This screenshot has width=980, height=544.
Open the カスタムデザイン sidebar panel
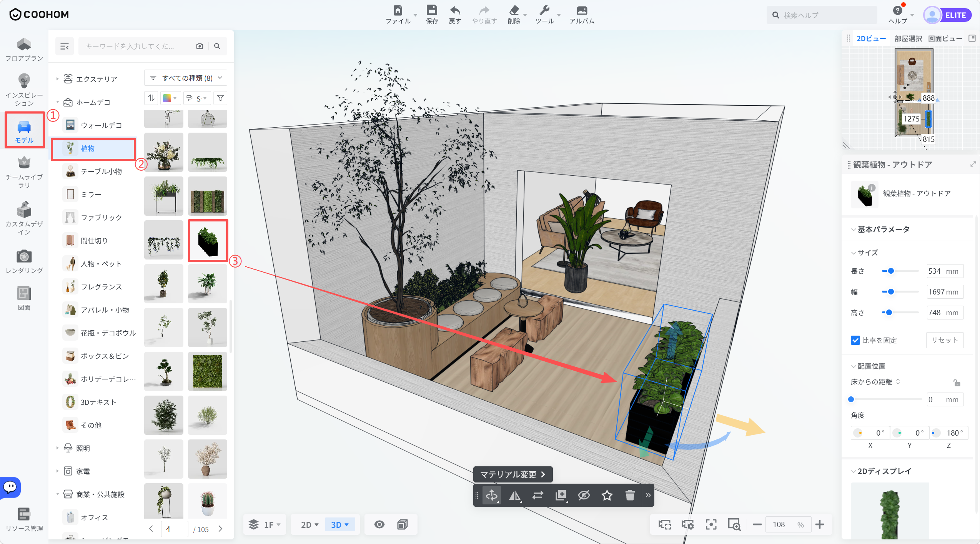(x=24, y=218)
